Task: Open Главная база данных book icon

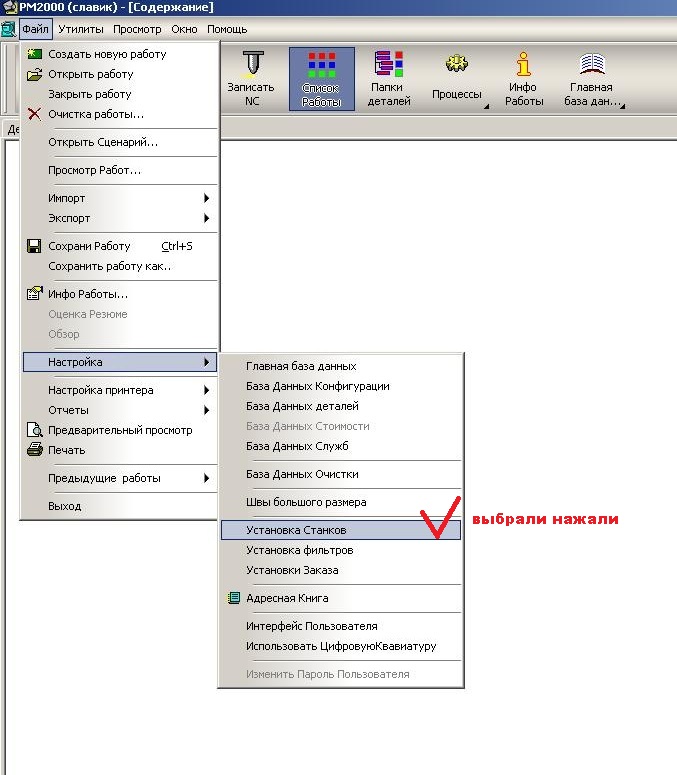Action: pos(592,63)
